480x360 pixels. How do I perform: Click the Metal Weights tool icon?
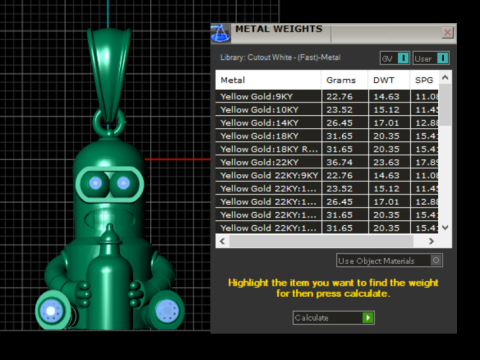point(220,33)
